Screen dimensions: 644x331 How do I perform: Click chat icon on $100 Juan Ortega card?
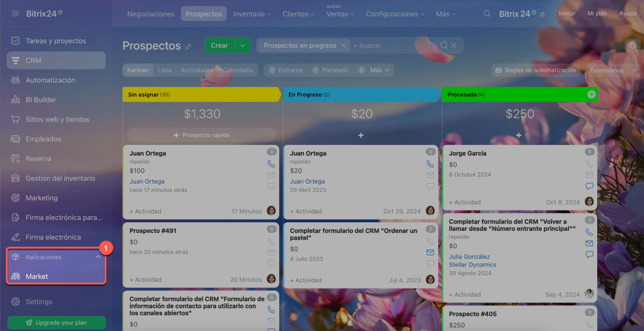coord(271,186)
